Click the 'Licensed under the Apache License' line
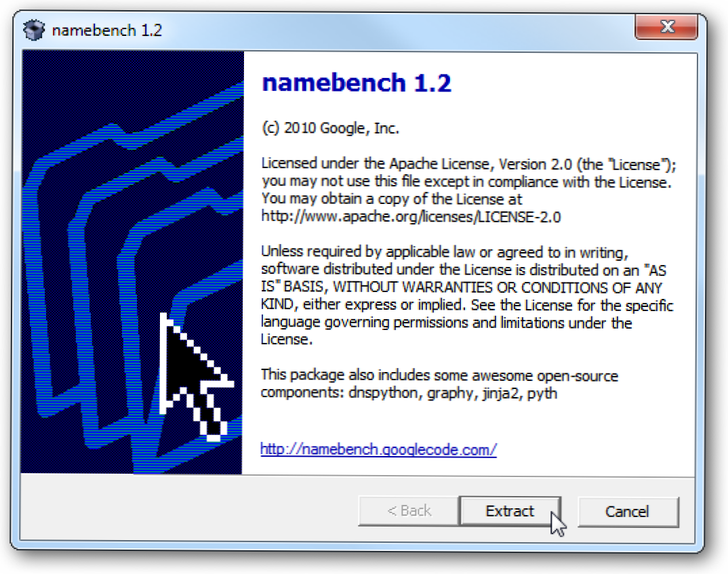 468,164
